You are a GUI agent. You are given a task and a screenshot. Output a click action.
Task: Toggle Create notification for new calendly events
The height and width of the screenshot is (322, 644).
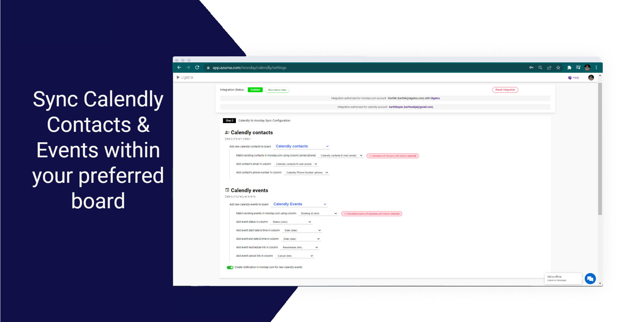point(230,268)
